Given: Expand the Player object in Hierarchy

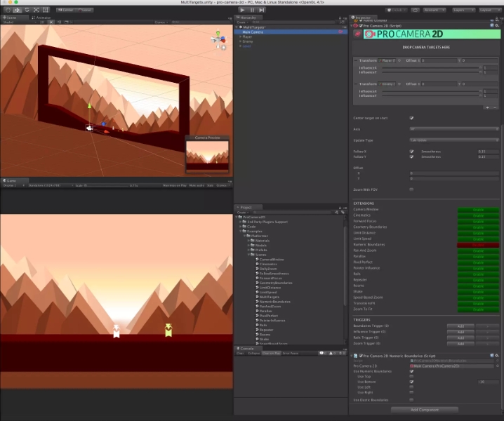Looking at the screenshot, I should (240, 36).
